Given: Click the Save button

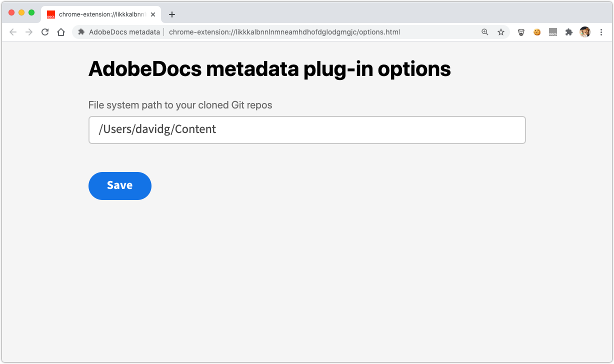Looking at the screenshot, I should click(x=119, y=186).
